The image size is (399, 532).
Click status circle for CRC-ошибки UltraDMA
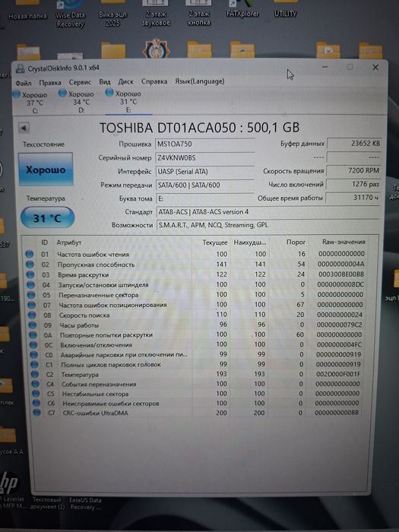pos(36,413)
